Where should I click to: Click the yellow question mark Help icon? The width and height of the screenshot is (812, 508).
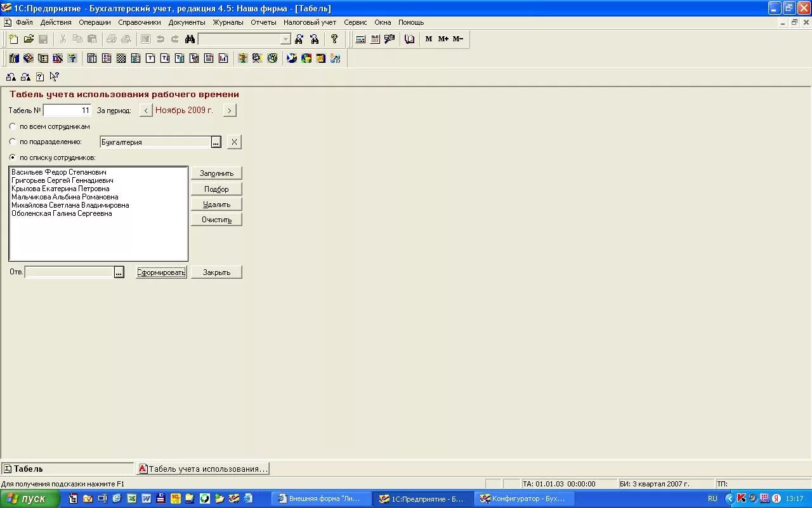[x=334, y=39]
